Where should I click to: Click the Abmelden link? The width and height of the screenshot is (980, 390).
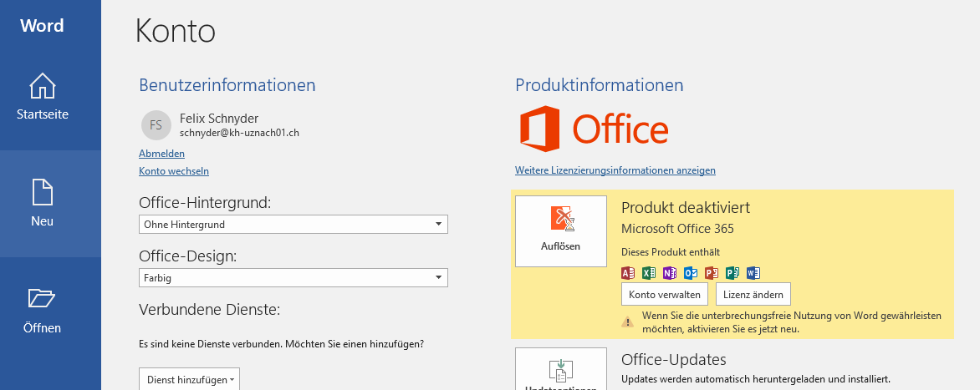coord(161,154)
